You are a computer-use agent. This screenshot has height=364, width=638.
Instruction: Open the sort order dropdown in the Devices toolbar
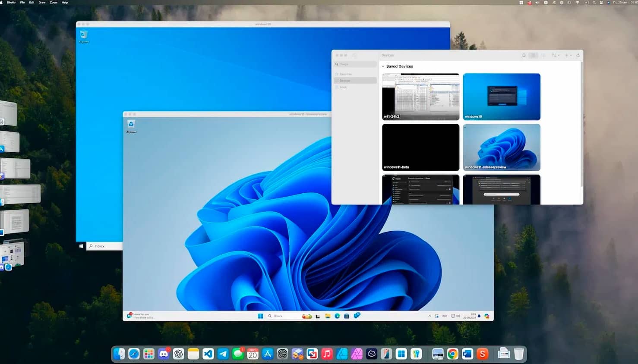pyautogui.click(x=556, y=55)
